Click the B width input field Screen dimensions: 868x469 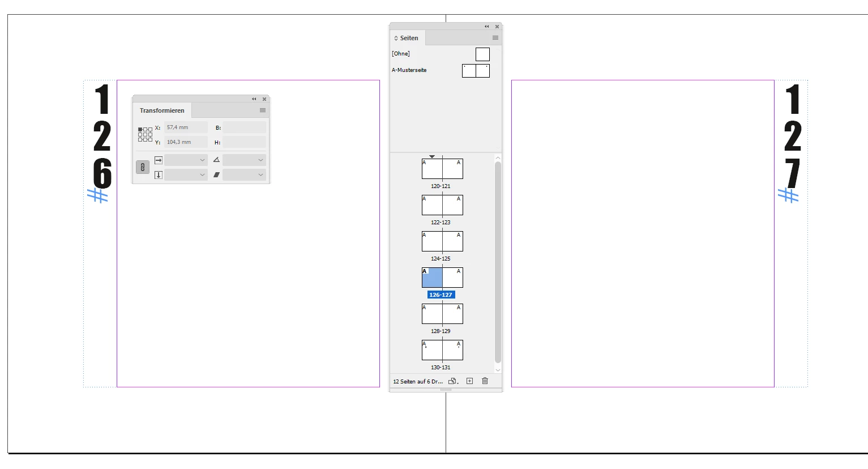(x=244, y=127)
